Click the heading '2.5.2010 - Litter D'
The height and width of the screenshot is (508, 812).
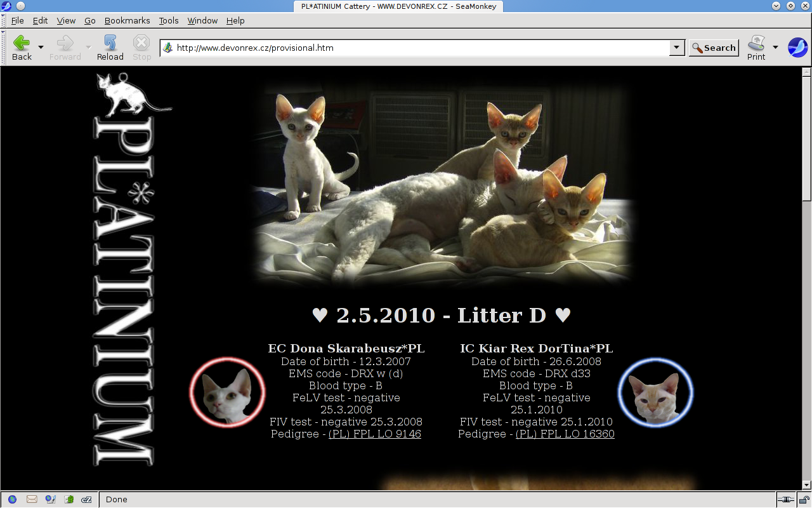click(x=442, y=315)
